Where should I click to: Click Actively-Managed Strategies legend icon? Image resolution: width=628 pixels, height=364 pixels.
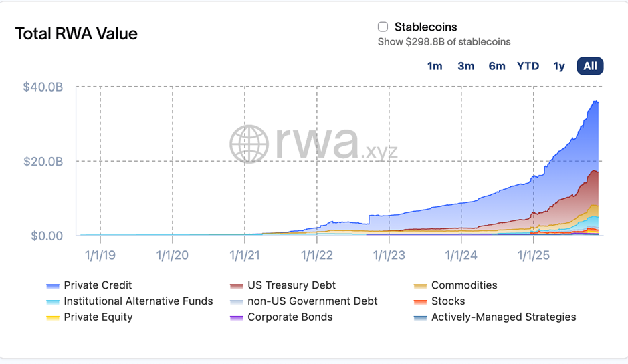(x=421, y=318)
